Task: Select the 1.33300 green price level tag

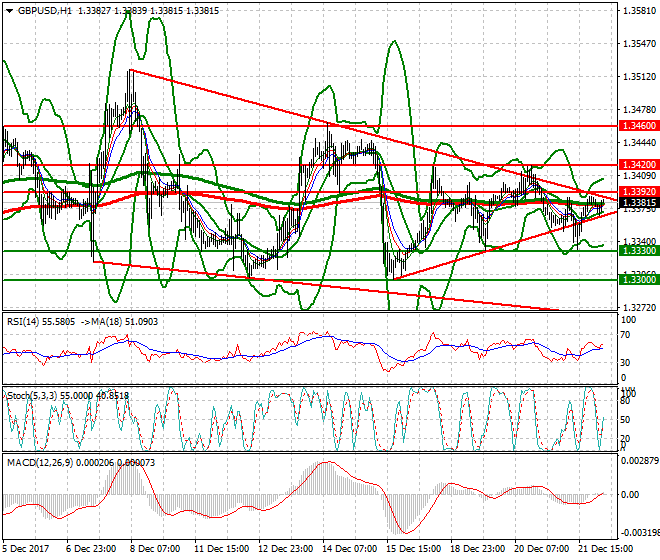Action: (x=638, y=251)
